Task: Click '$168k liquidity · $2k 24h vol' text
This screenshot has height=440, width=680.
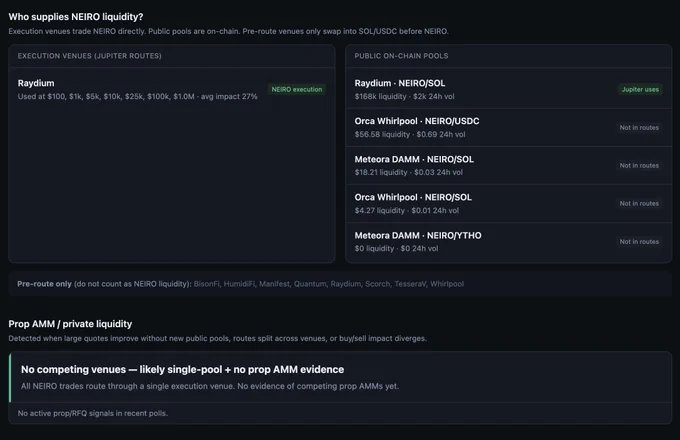Action: click(404, 96)
